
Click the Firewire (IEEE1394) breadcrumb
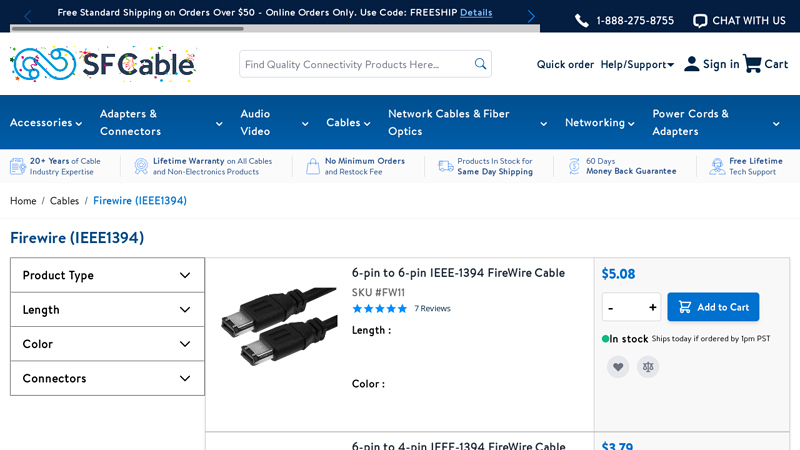(x=140, y=201)
